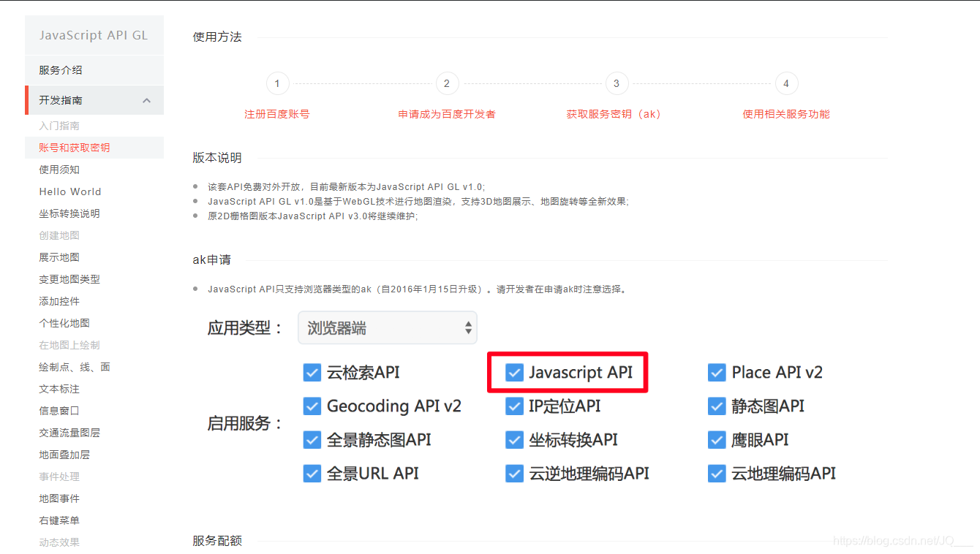Click the 使用方法 section heading
Viewport: 980px width, 554px height.
coord(217,37)
